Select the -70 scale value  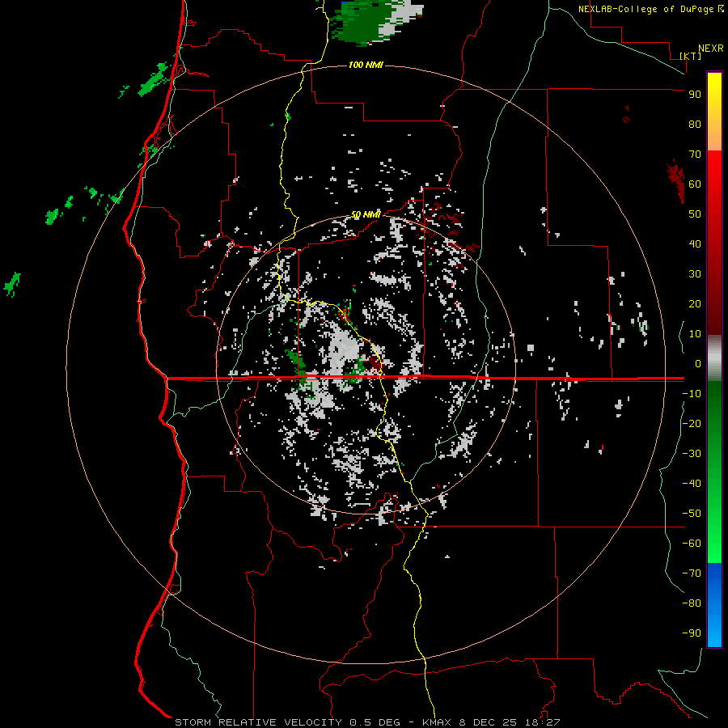click(692, 574)
